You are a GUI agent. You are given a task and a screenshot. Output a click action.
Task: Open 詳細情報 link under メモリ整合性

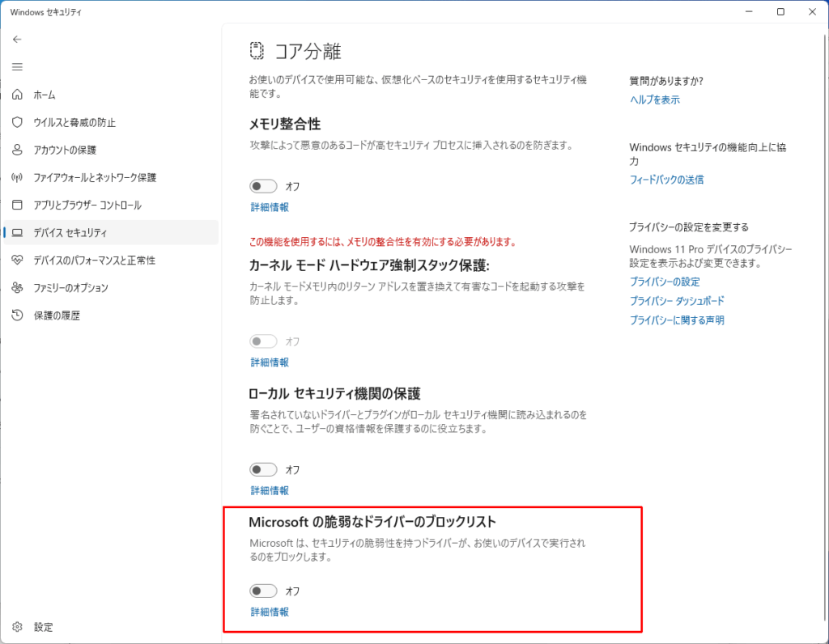pos(270,207)
